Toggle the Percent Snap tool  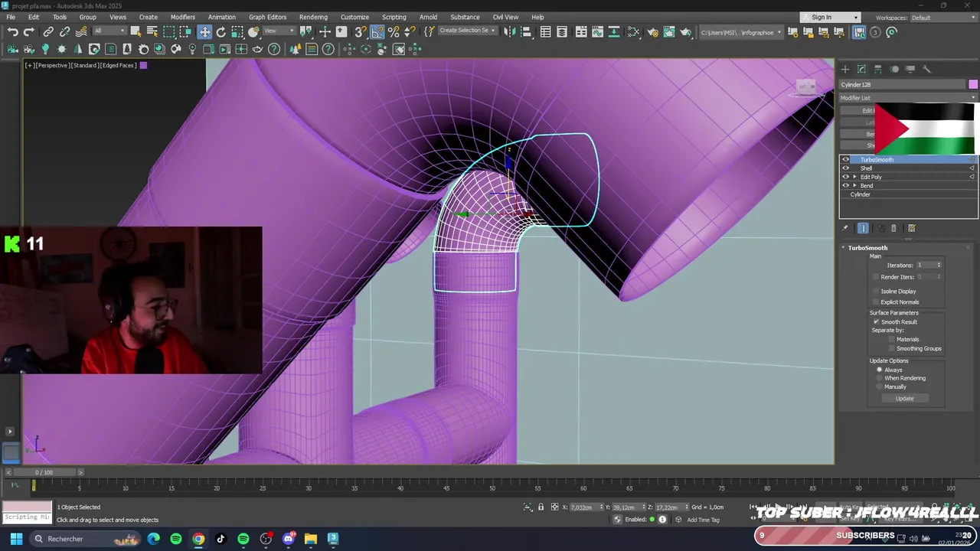(x=394, y=32)
